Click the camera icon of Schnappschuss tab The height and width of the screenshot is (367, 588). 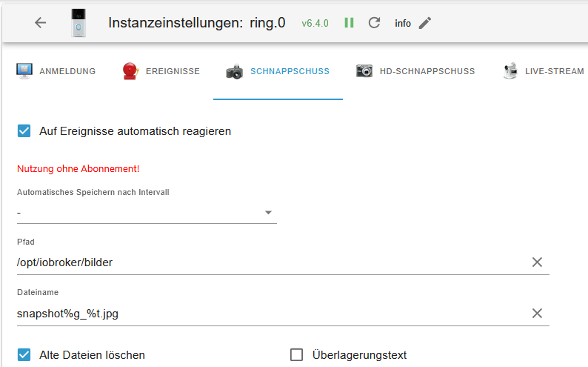point(234,71)
